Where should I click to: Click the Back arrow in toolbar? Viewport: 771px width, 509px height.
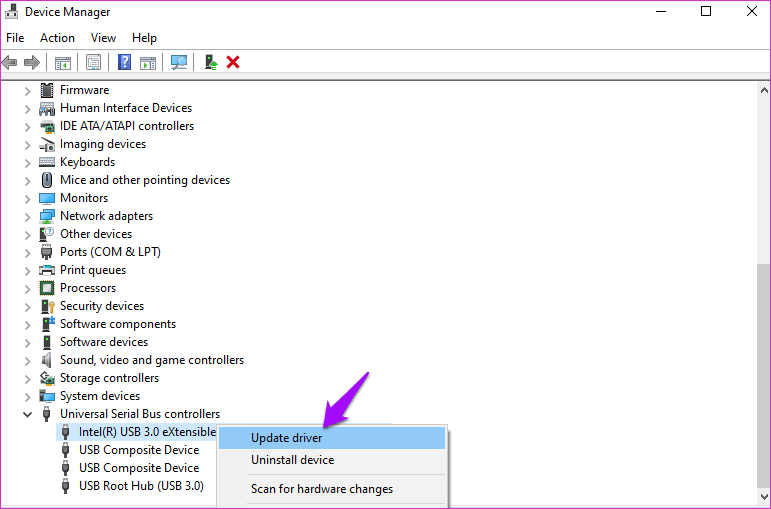10,62
